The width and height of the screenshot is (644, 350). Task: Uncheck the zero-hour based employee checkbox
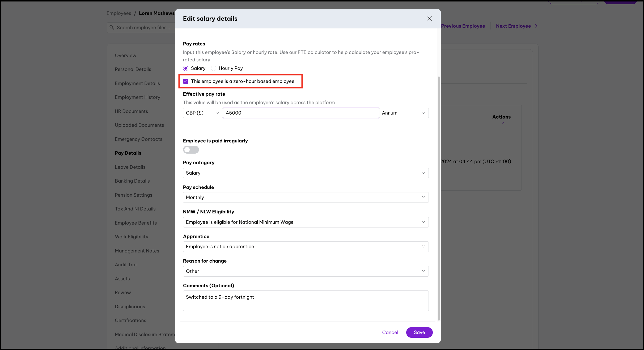point(186,81)
